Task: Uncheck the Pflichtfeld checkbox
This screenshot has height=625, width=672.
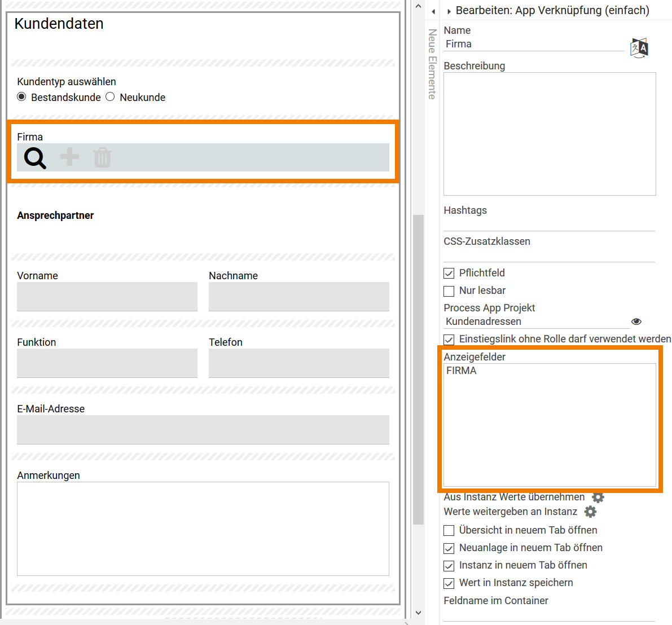Action: (449, 274)
